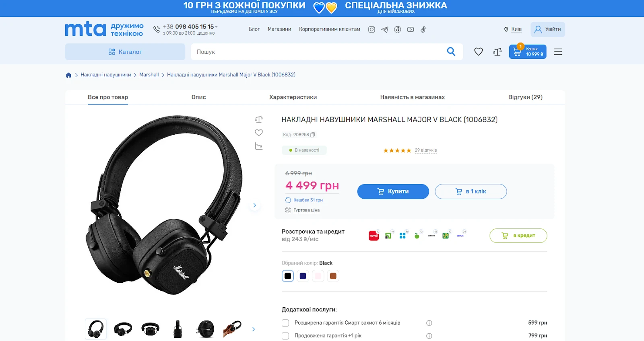Open the Відгуки (29) tab
The height and width of the screenshot is (341, 644).
[525, 97]
